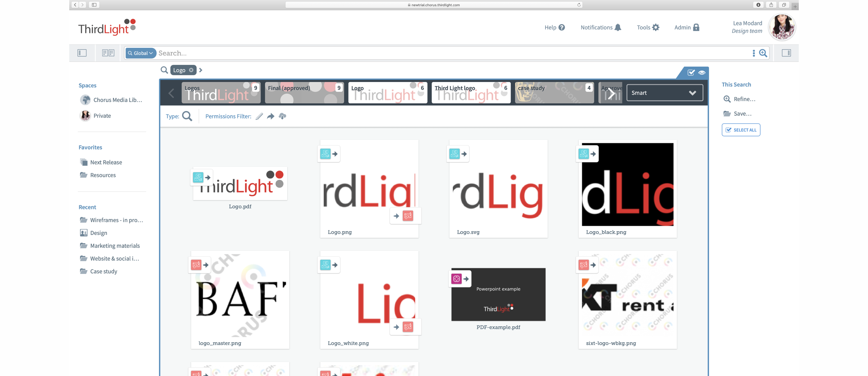Toggle the right sidebar panel icon
The height and width of the screenshot is (376, 868).
pos(786,53)
